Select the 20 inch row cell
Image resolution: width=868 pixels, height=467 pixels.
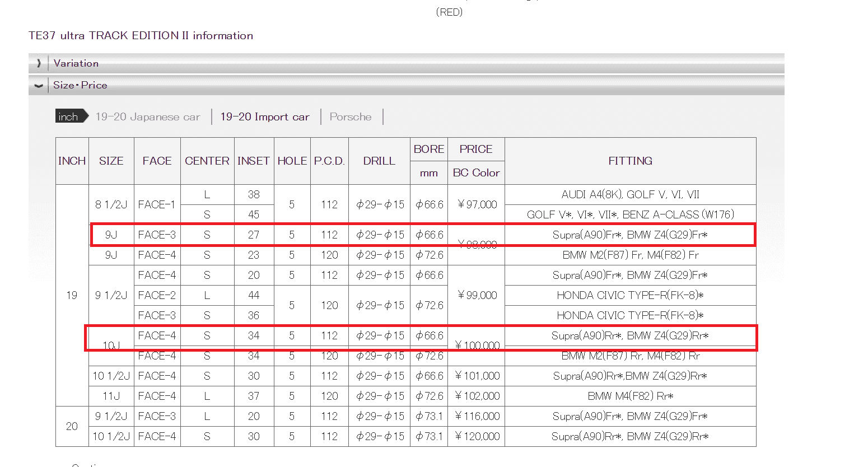72,426
